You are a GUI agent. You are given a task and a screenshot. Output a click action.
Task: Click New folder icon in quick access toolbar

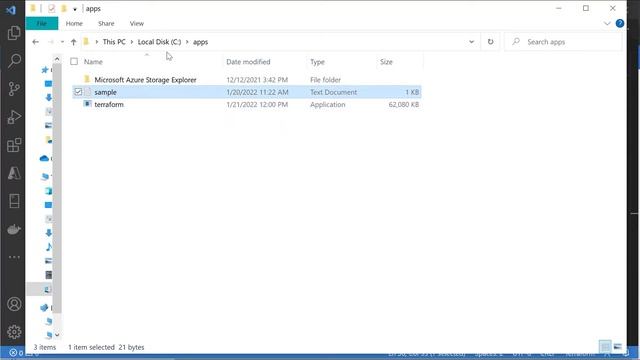[x=64, y=8]
